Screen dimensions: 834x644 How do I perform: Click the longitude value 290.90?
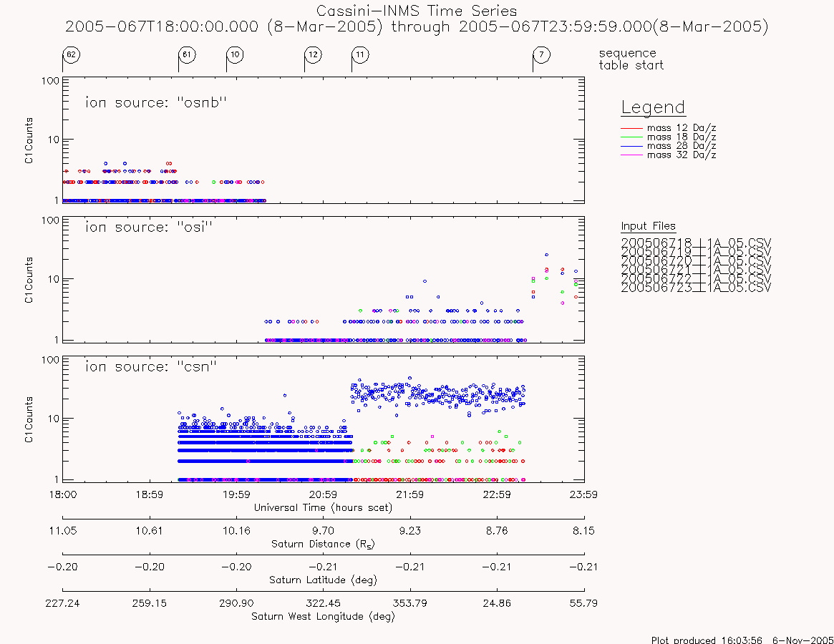click(x=236, y=604)
